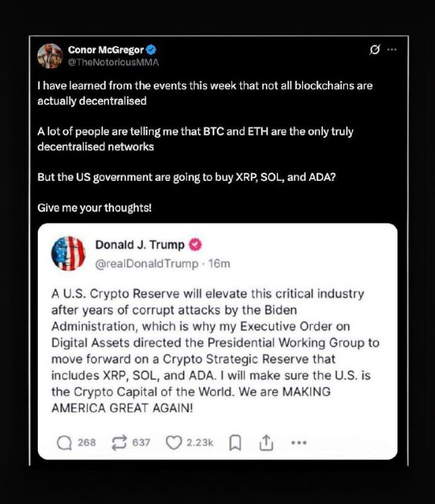Image resolution: width=435 pixels, height=504 pixels.
Task: Click the 2.23k likes count
Action: tap(200, 443)
